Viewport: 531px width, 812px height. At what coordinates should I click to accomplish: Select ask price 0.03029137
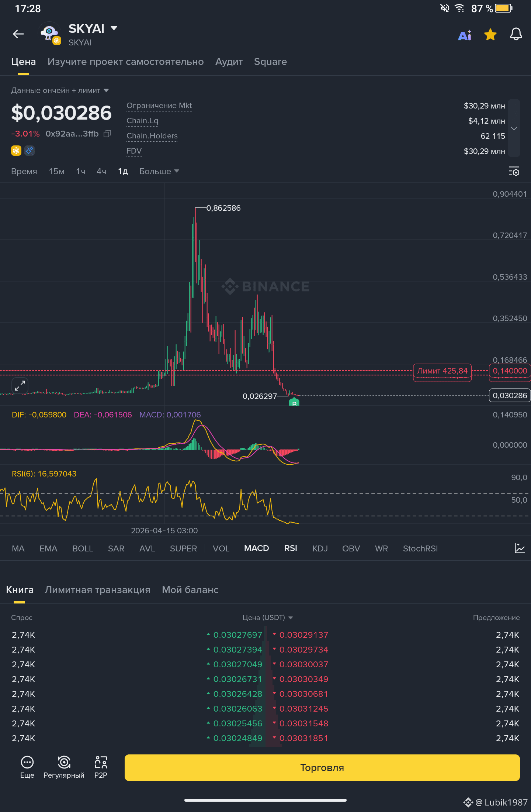(304, 635)
